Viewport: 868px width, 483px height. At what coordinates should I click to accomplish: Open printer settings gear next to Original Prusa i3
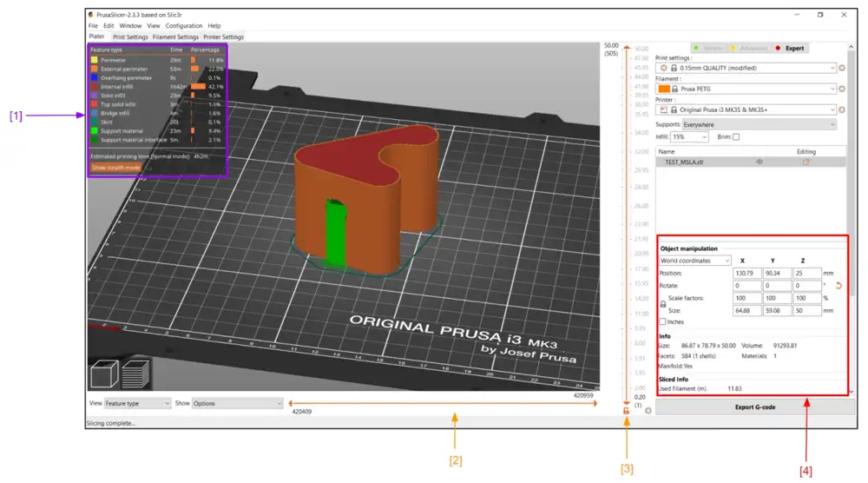pos(842,109)
